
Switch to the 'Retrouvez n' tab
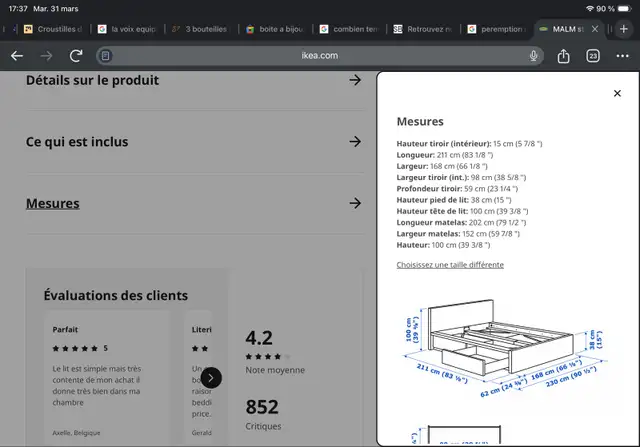(x=423, y=29)
